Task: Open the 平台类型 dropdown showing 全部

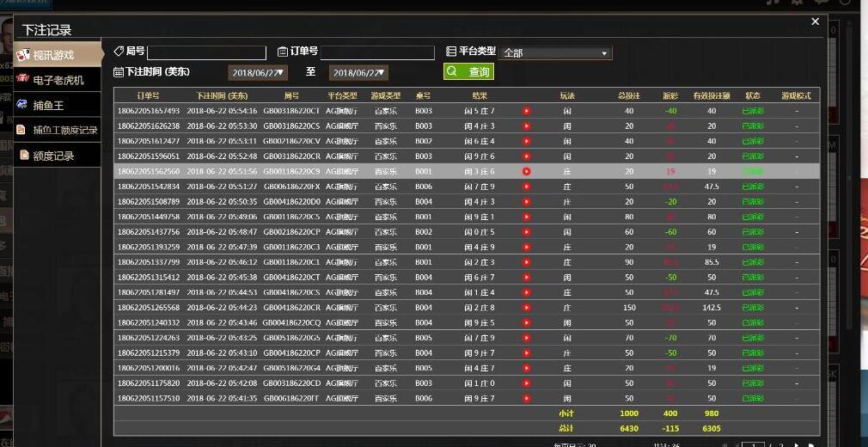Action: click(556, 53)
